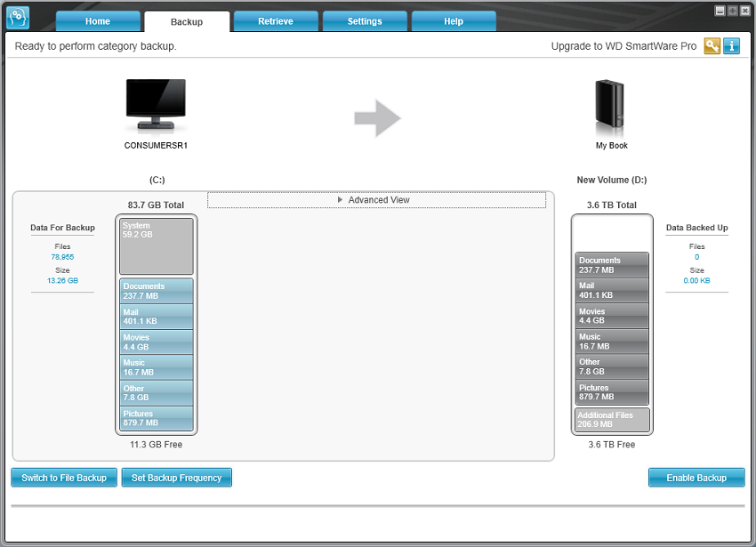Select the System 59.2 GB block
Viewport: 756px width, 547px height.
click(157, 246)
